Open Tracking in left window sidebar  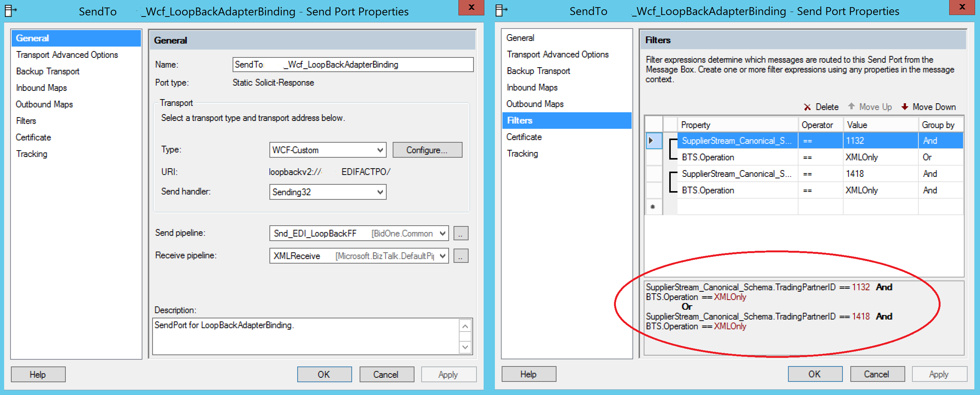pyautogui.click(x=32, y=154)
